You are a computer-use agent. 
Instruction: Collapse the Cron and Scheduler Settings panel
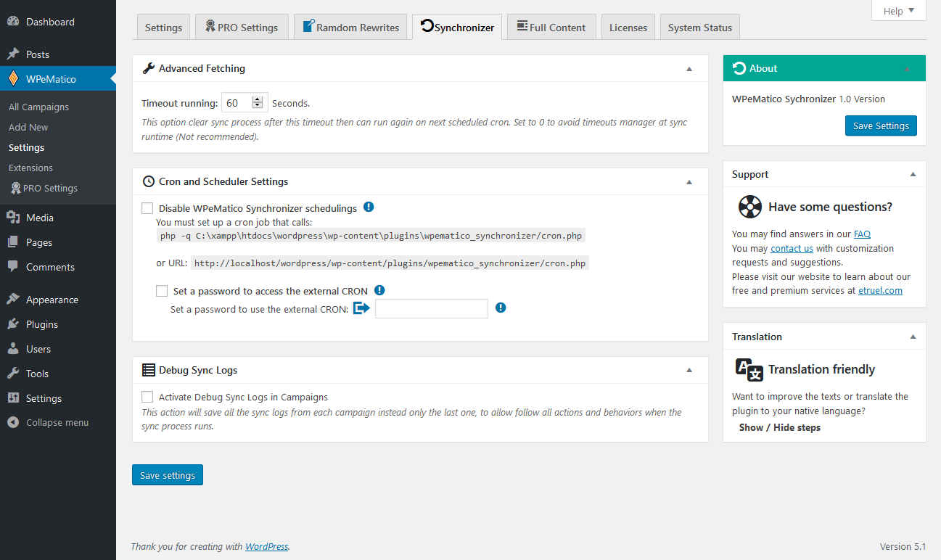689,182
